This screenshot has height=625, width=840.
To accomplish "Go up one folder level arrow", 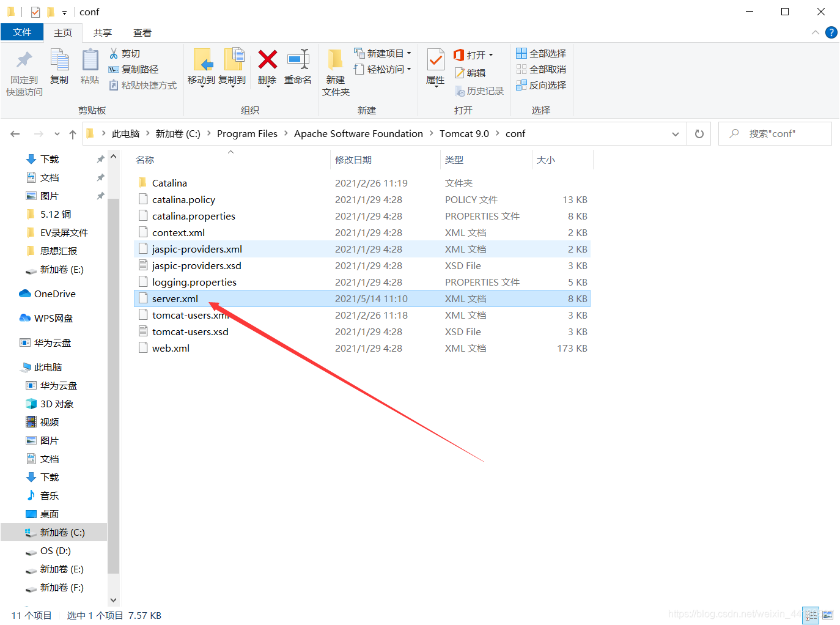I will click(73, 134).
